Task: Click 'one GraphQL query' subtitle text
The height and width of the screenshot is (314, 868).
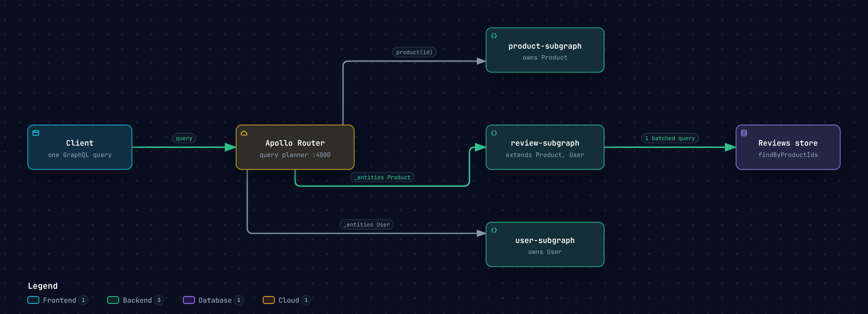Action: [80, 155]
